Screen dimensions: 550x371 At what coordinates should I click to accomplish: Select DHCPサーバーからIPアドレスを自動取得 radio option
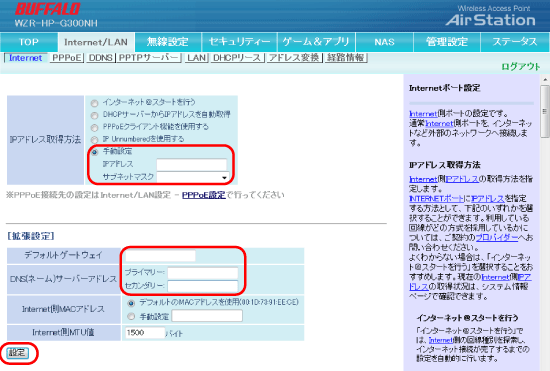click(x=94, y=115)
